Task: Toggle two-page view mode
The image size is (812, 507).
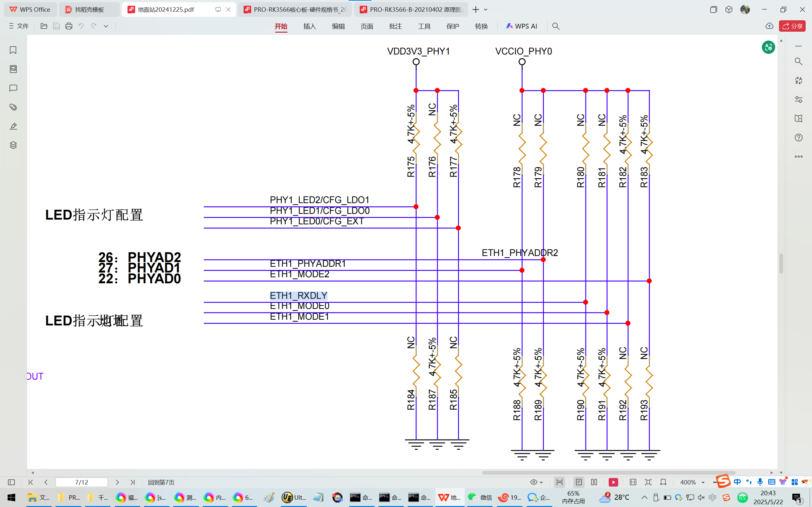Action: (594, 482)
